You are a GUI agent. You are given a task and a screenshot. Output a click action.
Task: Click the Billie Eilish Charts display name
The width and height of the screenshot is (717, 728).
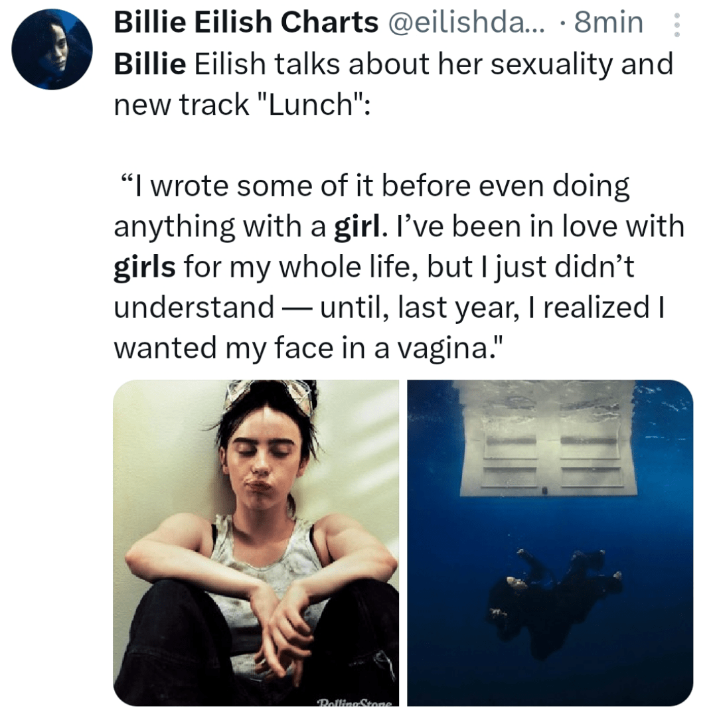coord(246,23)
